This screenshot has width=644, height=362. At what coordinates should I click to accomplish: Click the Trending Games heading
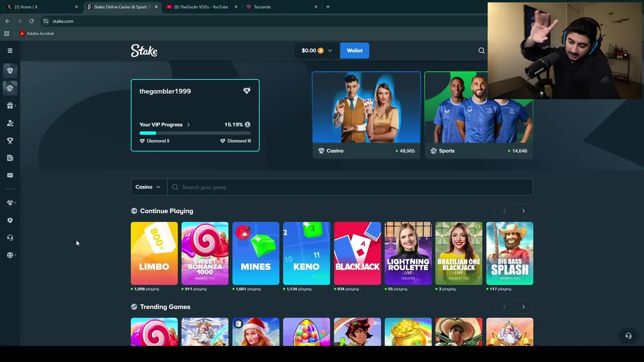(165, 307)
